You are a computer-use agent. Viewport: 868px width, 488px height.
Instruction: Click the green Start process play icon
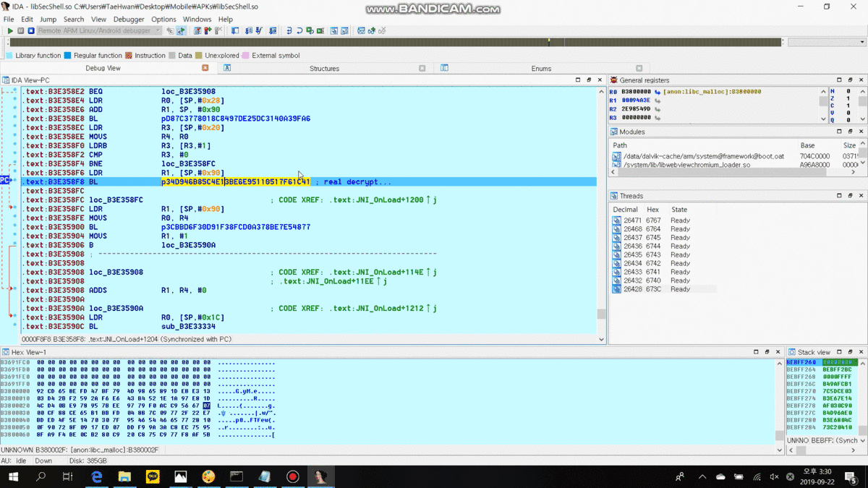(x=10, y=31)
